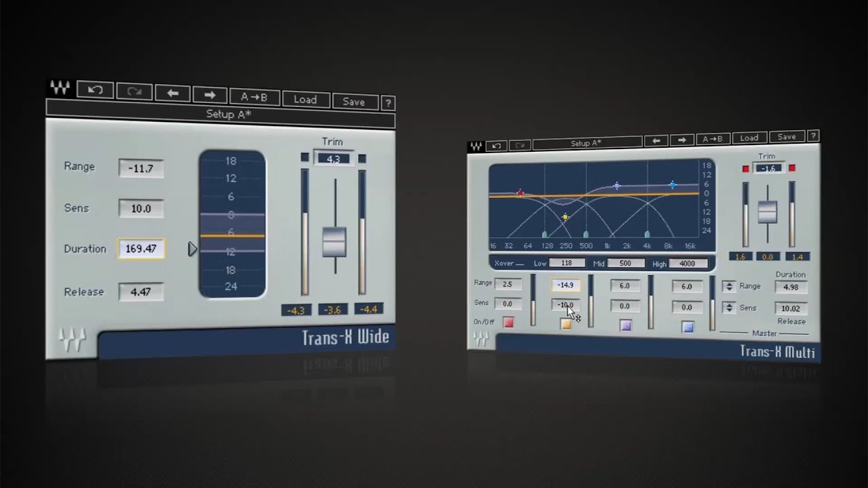
Task: Go to next preset in Trans-X Wide
Action: [210, 95]
